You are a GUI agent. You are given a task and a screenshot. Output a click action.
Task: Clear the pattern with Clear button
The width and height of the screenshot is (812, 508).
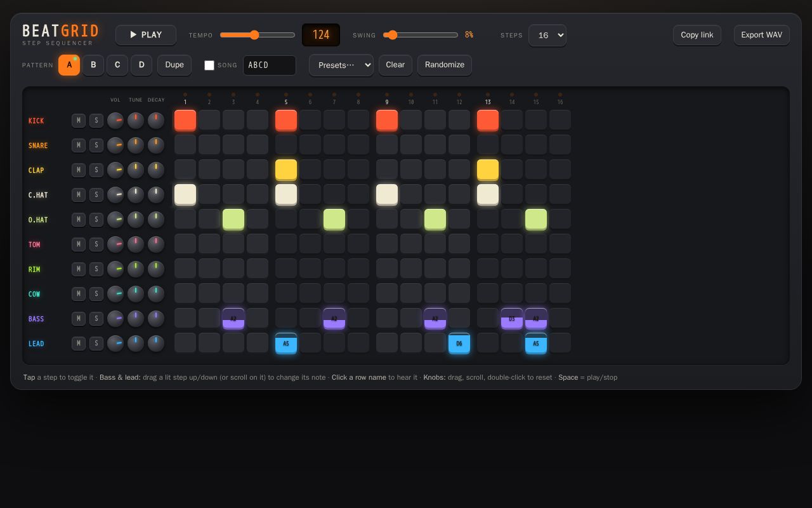point(395,65)
